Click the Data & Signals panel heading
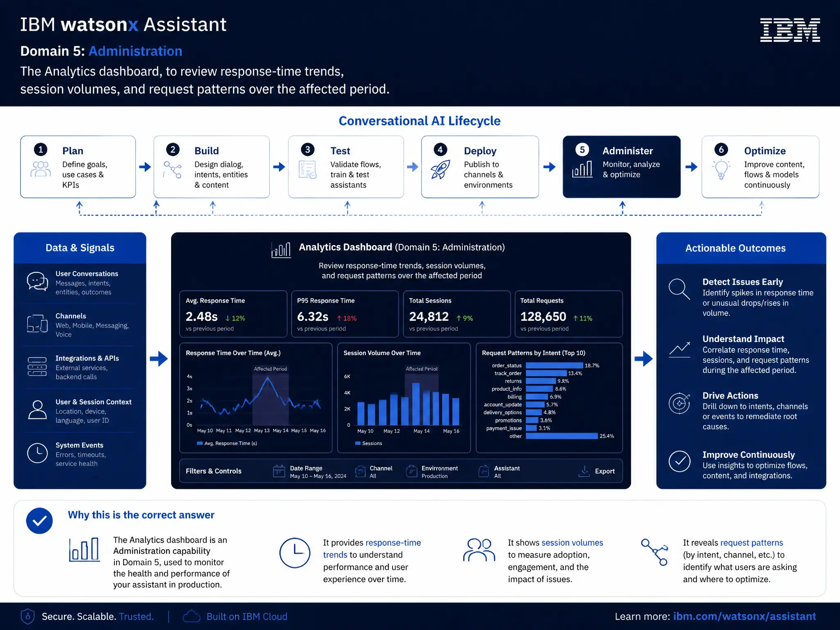This screenshot has height=630, width=840. point(80,248)
